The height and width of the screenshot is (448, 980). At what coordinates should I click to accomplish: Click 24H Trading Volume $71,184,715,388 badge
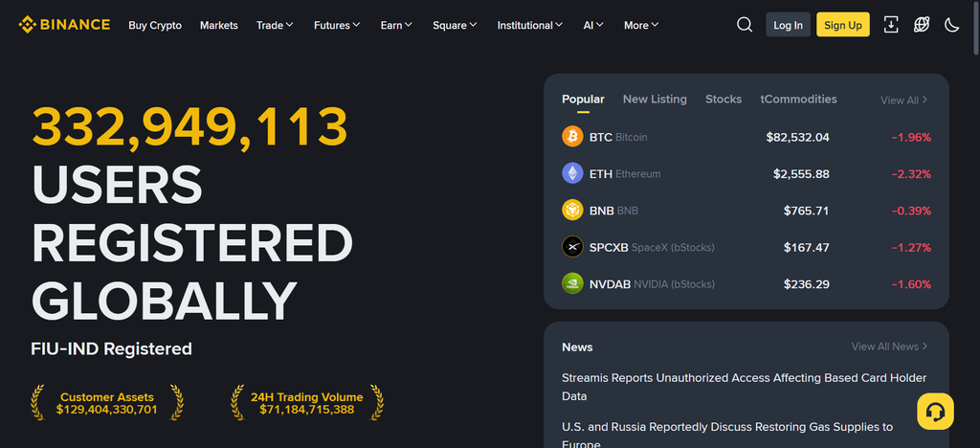coord(307,403)
